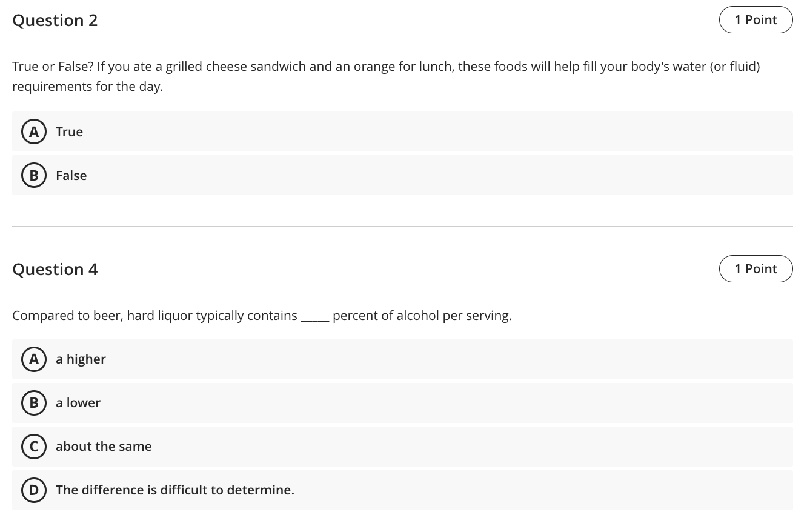
Task: Click the '1 Point' badge for Question 4
Action: 756,269
